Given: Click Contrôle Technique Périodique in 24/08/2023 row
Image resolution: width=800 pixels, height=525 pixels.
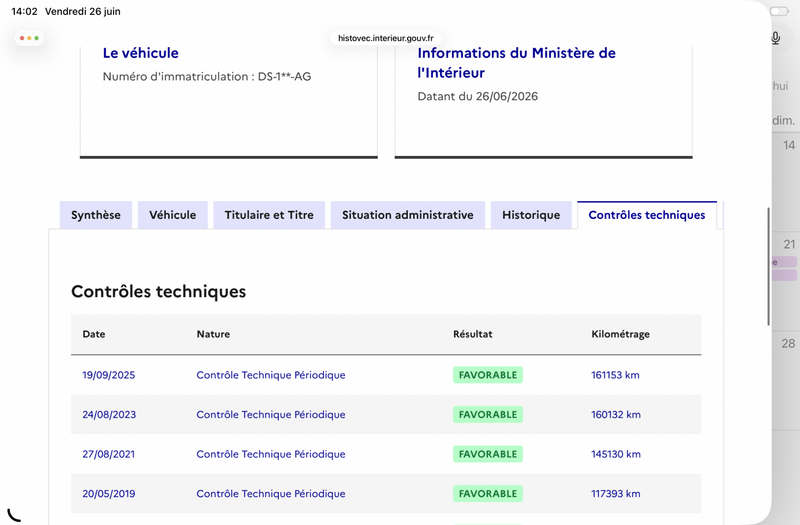Looking at the screenshot, I should click(271, 414).
